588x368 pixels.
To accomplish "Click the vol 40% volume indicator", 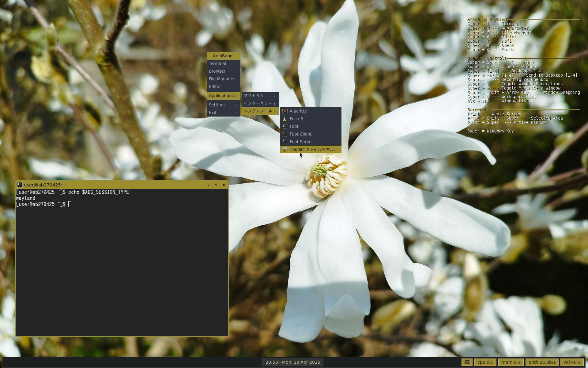I will click(x=572, y=362).
